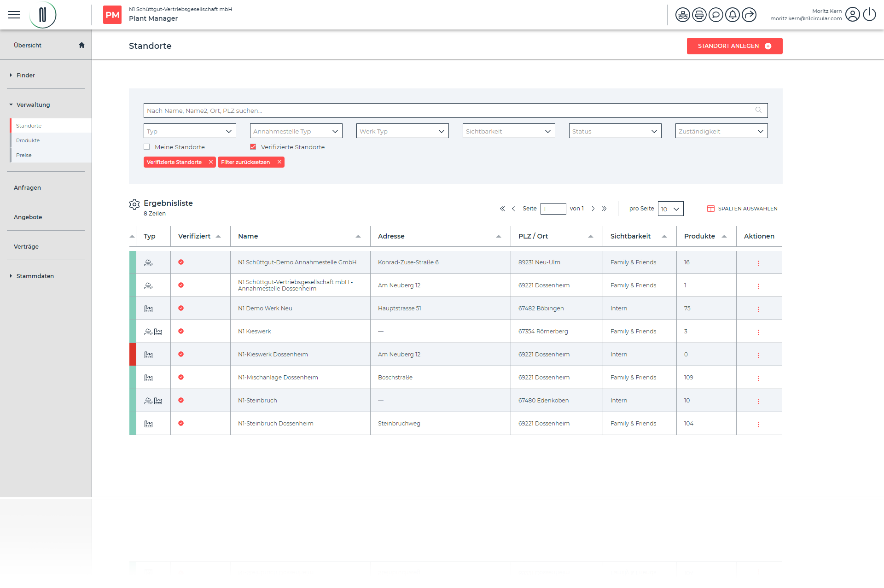Viewport: 884px width, 588px height.
Task: Click the Ergebnisliste settings gear icon
Action: pyautogui.click(x=134, y=204)
